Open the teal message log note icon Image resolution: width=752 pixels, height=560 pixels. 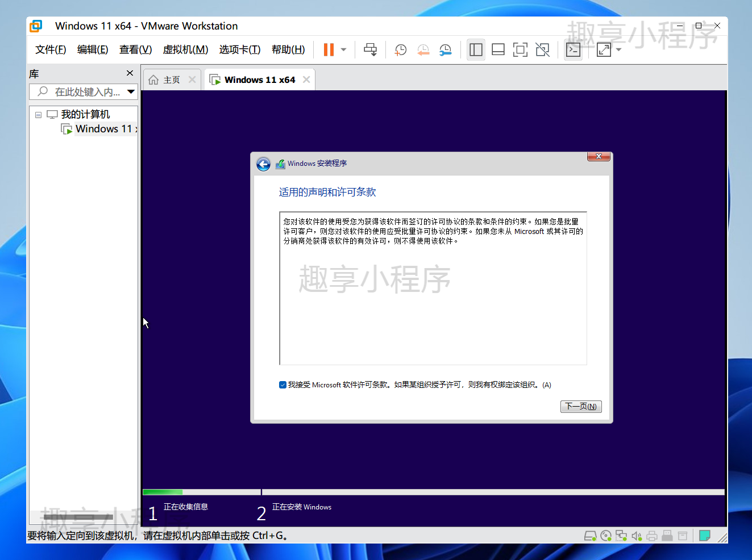coord(705,535)
